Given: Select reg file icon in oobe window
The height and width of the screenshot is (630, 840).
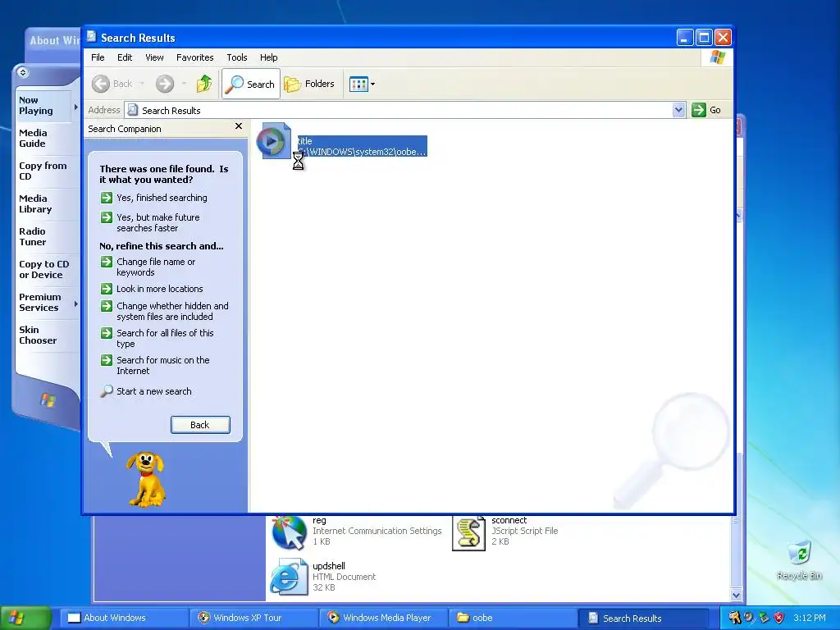Looking at the screenshot, I should (289, 532).
